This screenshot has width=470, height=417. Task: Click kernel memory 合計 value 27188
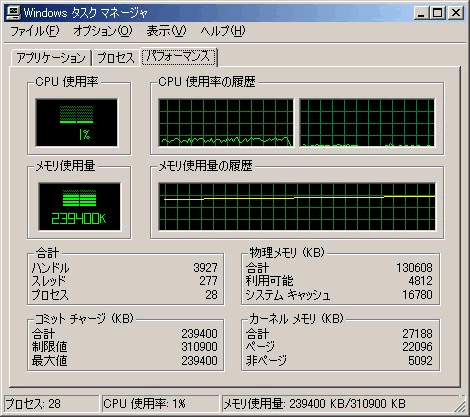[417, 334]
